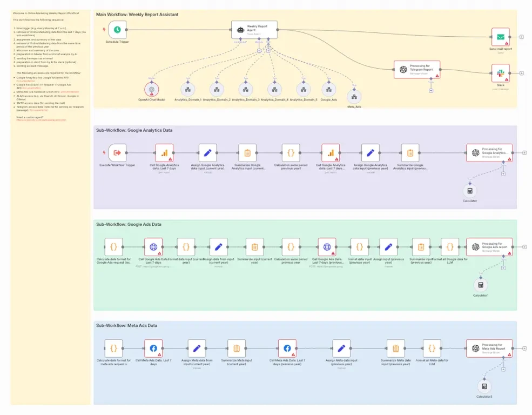Select Summarize input (current year) node
The height and width of the screenshot is (415, 532).
[254, 247]
